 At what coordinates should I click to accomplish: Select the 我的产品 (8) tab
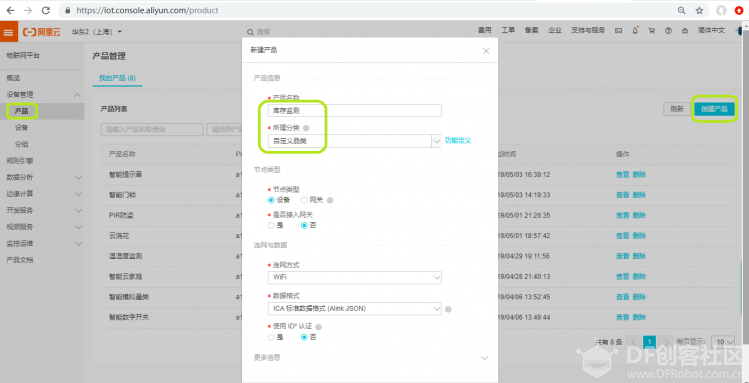point(118,78)
